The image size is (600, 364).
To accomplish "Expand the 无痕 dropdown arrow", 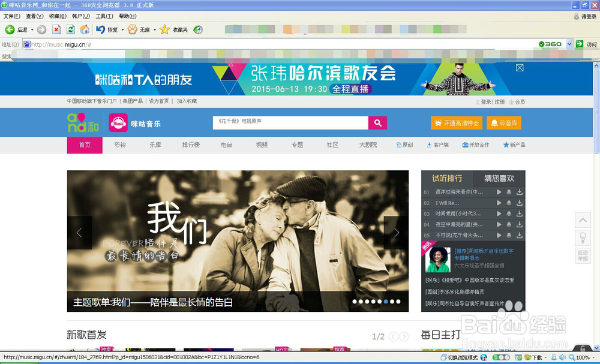I will (x=155, y=30).
